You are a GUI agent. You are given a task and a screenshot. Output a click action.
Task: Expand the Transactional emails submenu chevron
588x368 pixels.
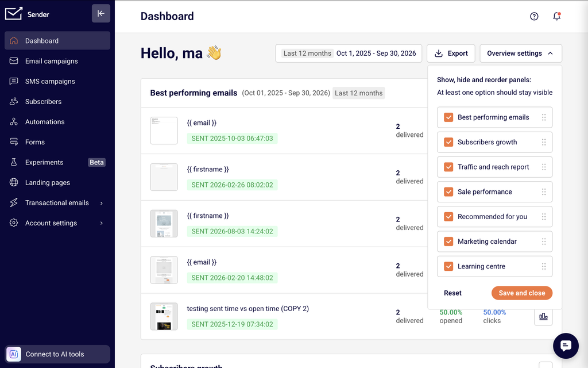click(101, 203)
